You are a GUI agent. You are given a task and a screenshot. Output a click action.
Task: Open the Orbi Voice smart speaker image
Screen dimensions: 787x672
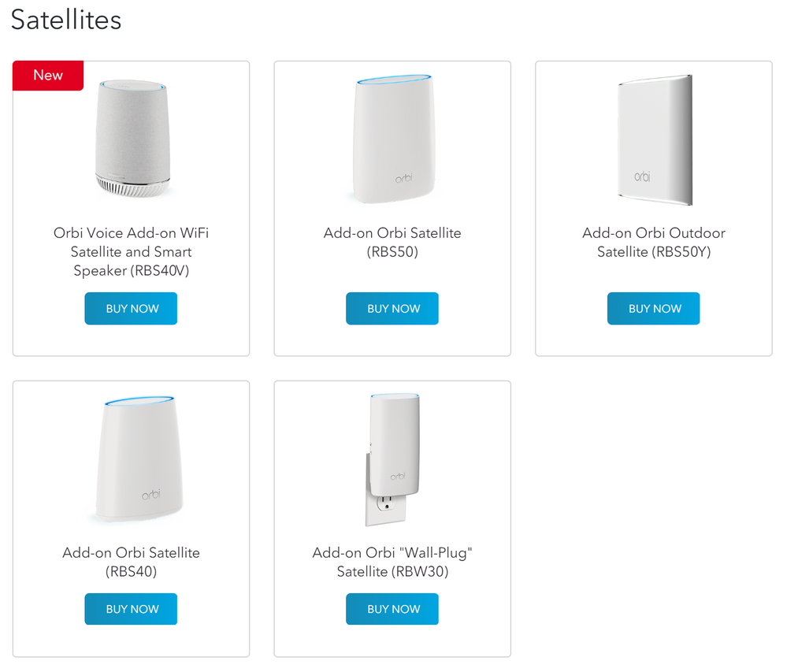(x=132, y=138)
